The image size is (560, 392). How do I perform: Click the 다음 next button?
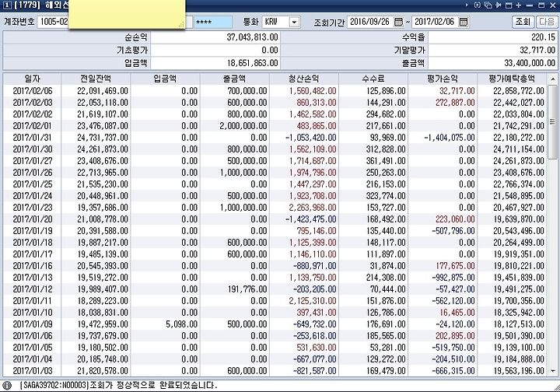[x=547, y=22]
